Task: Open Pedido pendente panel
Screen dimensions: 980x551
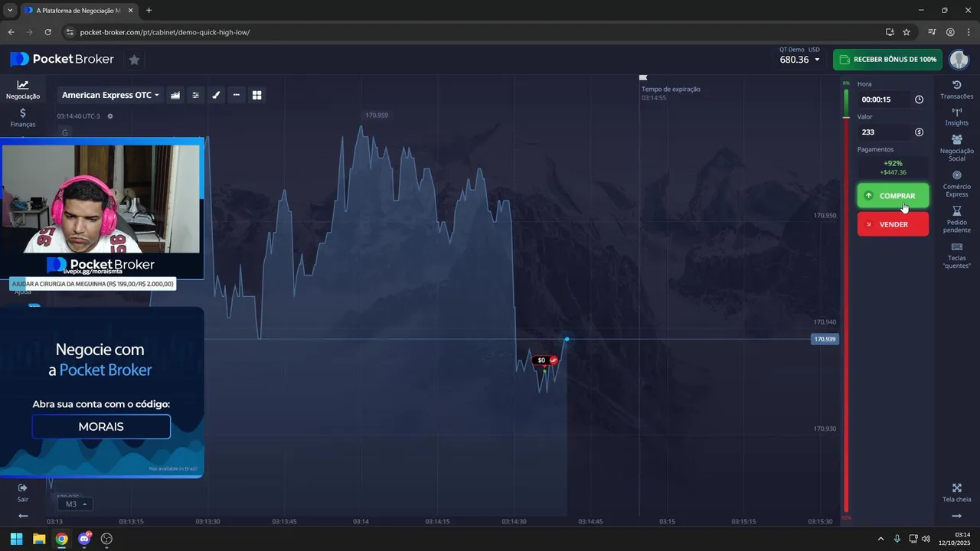Action: 957,220
